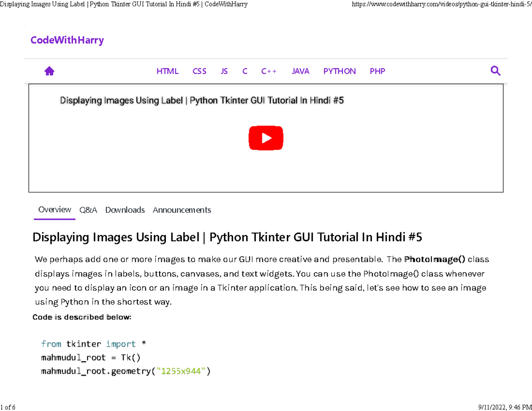Screen dimensions: 532x411
Task: Switch to the Overview tab
Action: pyautogui.click(x=55, y=210)
